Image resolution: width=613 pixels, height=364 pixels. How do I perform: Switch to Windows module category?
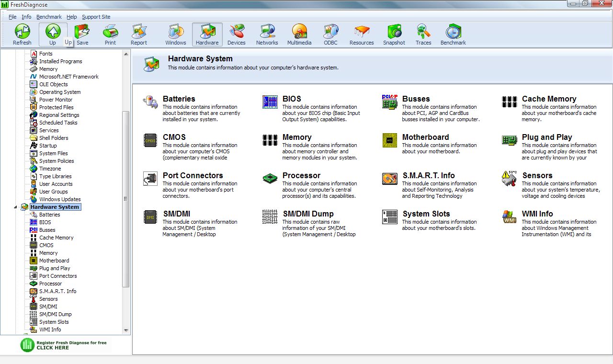coord(176,34)
